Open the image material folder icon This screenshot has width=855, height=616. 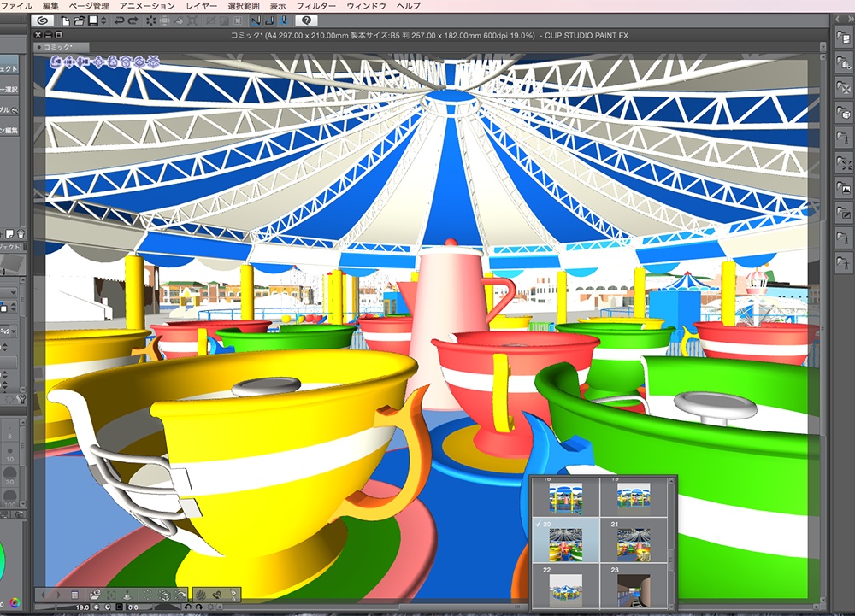tap(844, 189)
